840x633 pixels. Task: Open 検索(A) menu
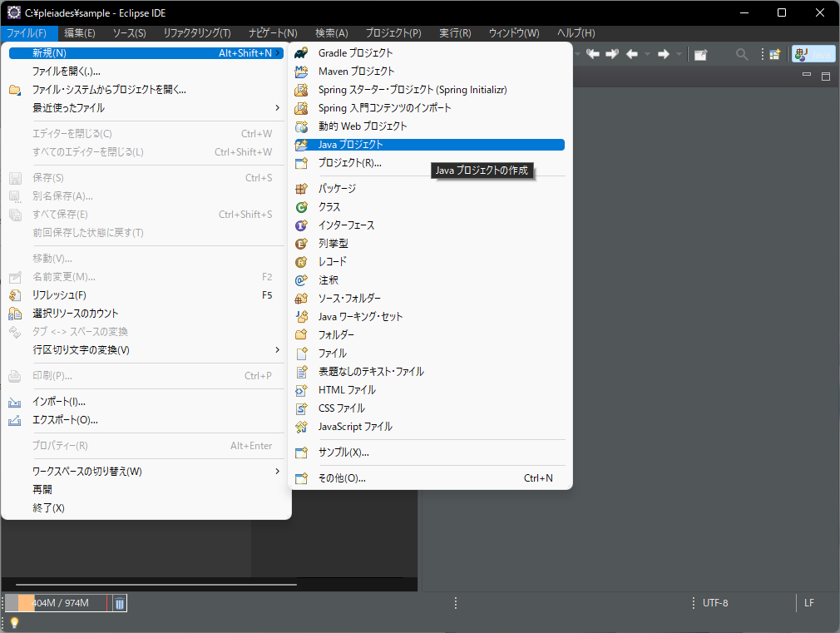click(332, 33)
